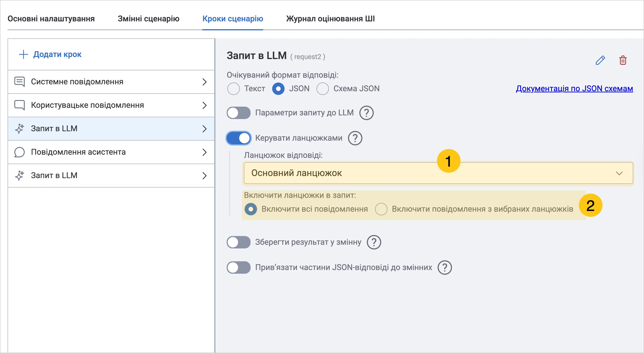
Task: Expand Системне повідомлення chevron
Action: [x=204, y=82]
